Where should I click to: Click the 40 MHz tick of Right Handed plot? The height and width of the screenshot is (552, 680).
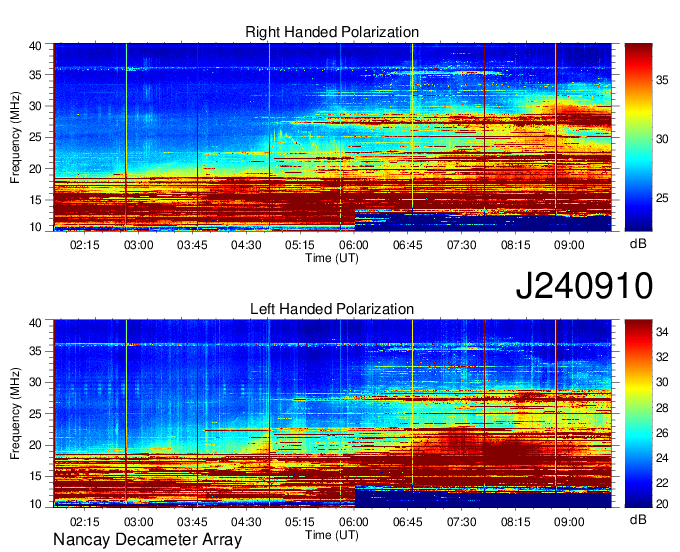(35, 46)
